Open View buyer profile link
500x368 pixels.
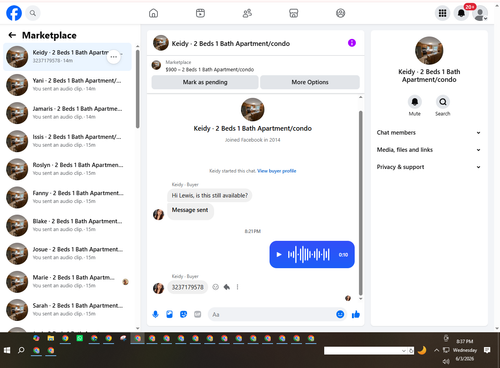[276, 171]
